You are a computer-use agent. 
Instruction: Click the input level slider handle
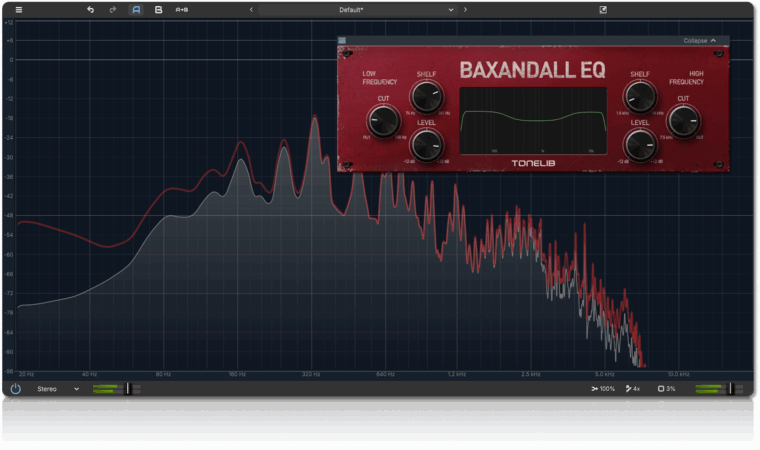[127, 388]
